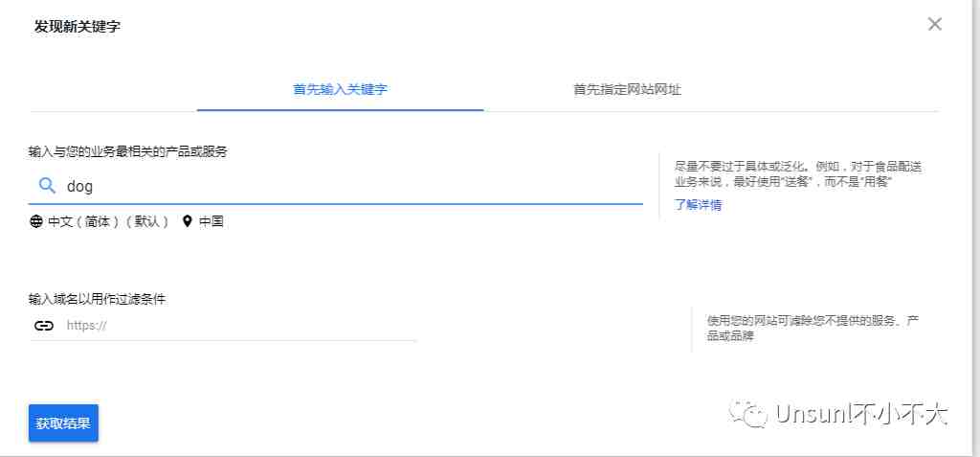Screen dimensions: 980x457
Task: Click the 输入域名以用作过滤条件 label
Action: click(x=97, y=299)
